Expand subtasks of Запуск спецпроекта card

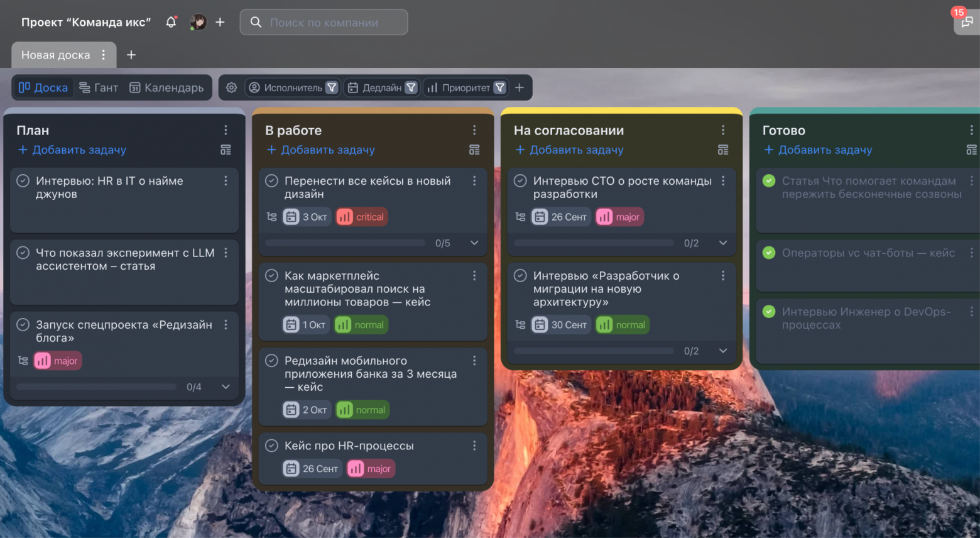click(226, 387)
